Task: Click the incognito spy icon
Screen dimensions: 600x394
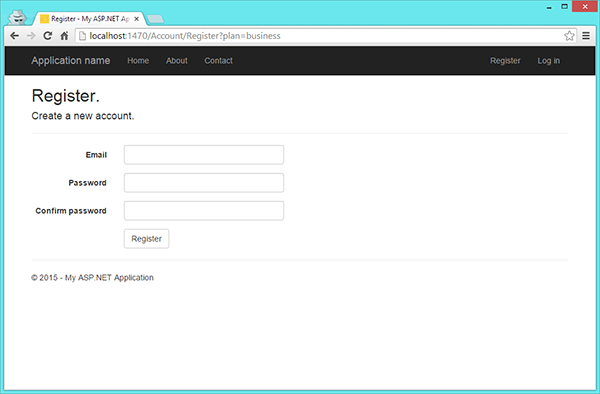Action: [17, 17]
